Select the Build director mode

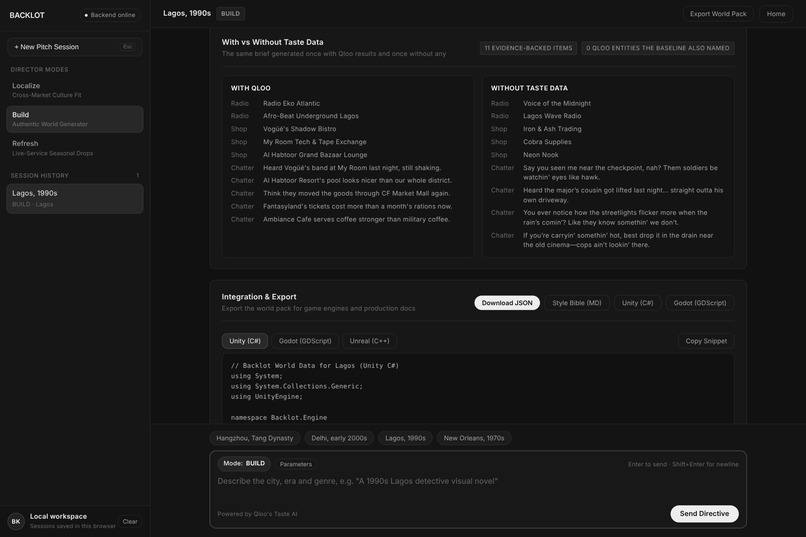click(75, 119)
